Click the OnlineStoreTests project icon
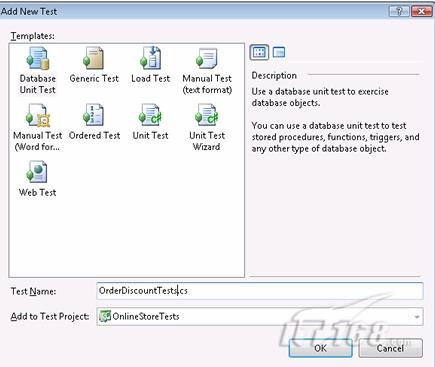The image size is (435, 367). tap(105, 316)
